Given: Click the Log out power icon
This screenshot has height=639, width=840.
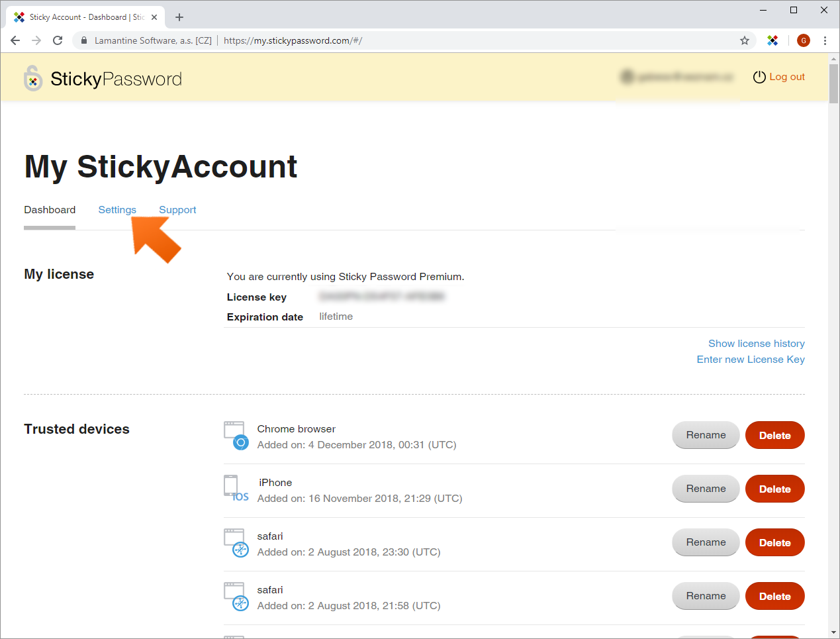Looking at the screenshot, I should point(759,77).
